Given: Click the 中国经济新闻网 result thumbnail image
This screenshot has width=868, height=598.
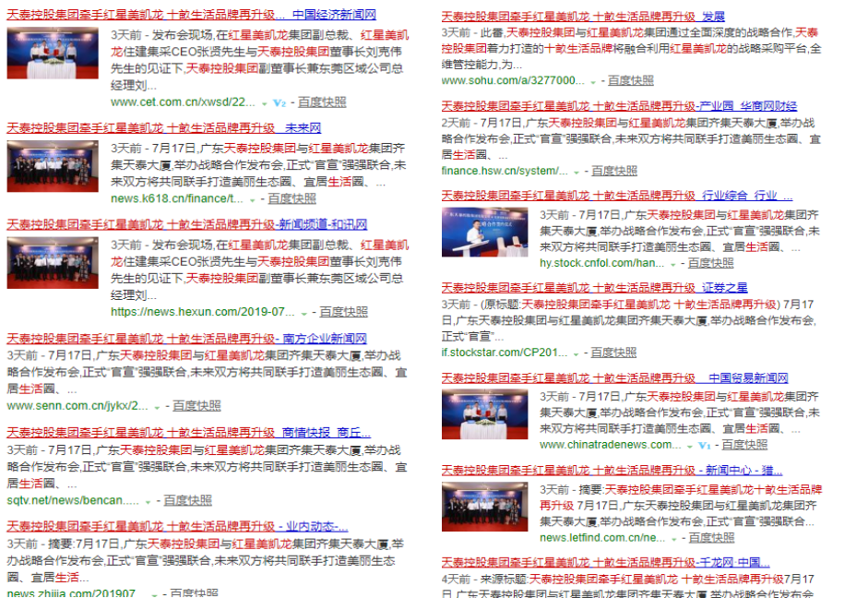Looking at the screenshot, I should (53, 54).
